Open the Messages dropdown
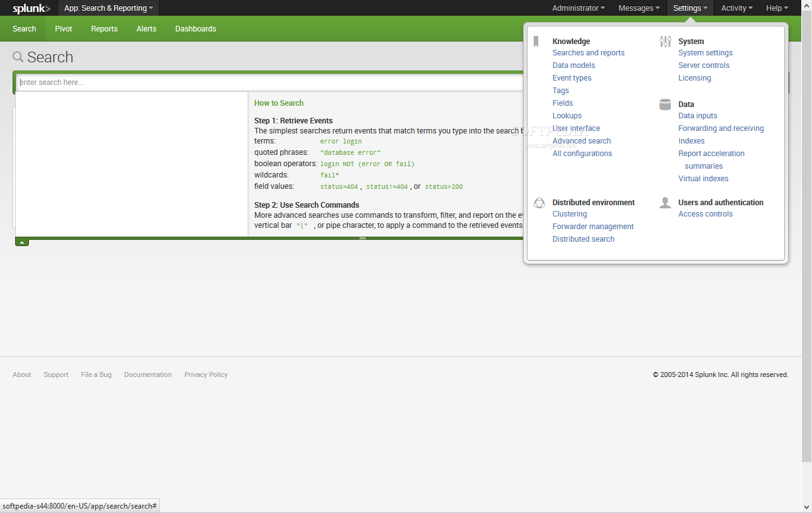The height and width of the screenshot is (513, 812). point(639,8)
